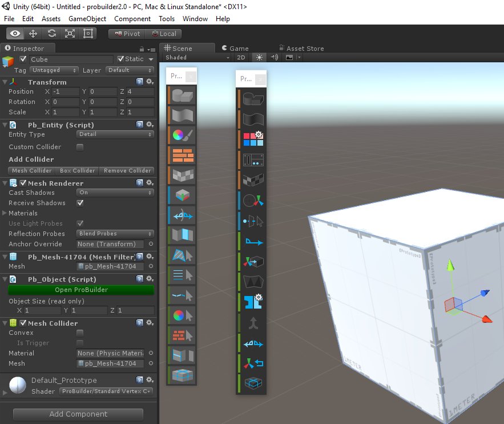Toggle the Static checkbox
Viewport: 504px width, 424px height.
coord(120,59)
